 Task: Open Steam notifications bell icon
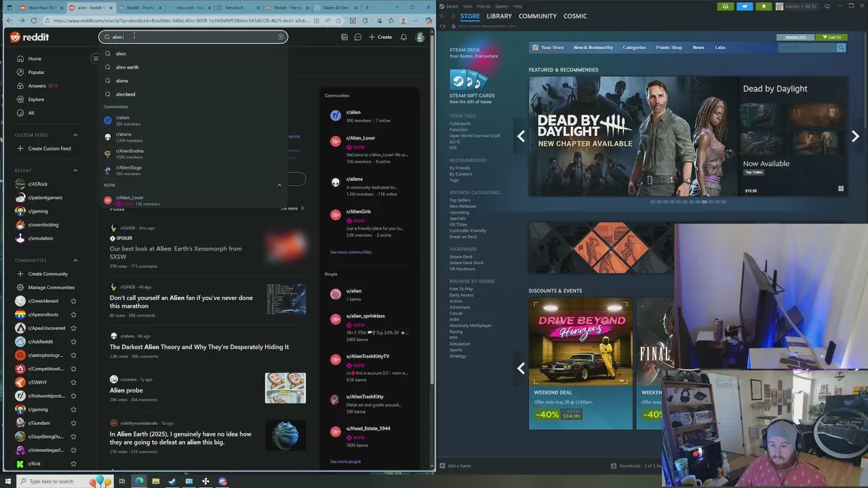[764, 7]
